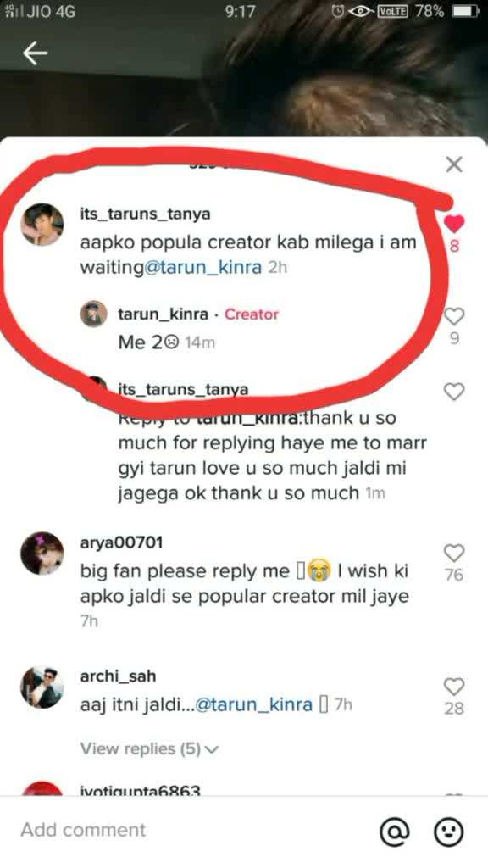488x868 pixels.
Task: Like tarun_kinra's 'Me 2' reply
Action: click(x=454, y=317)
